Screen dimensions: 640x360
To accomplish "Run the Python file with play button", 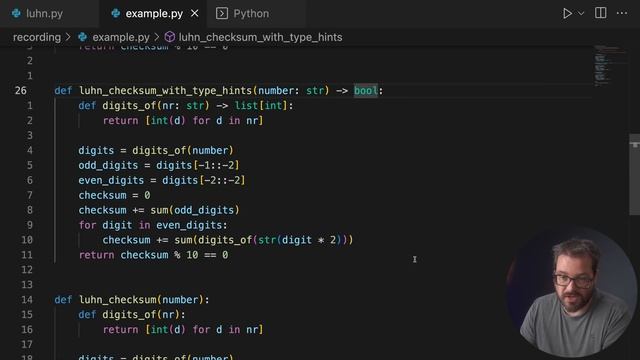I will tap(567, 13).
